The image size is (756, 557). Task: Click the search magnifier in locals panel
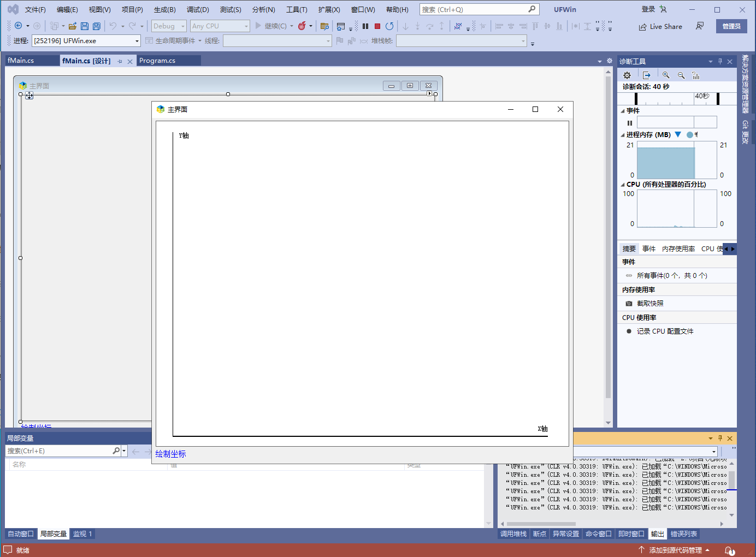pos(116,451)
